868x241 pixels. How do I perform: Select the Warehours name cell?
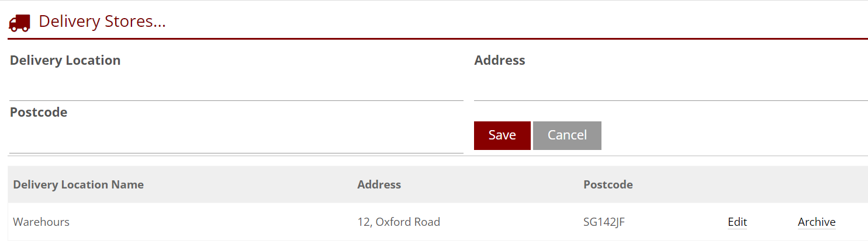click(41, 222)
